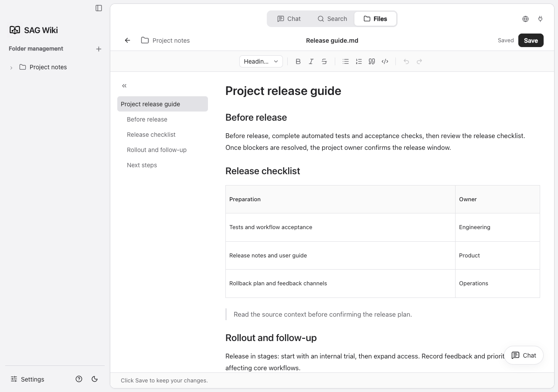Toggle dark mode moon icon
558x392 pixels.
95,379
